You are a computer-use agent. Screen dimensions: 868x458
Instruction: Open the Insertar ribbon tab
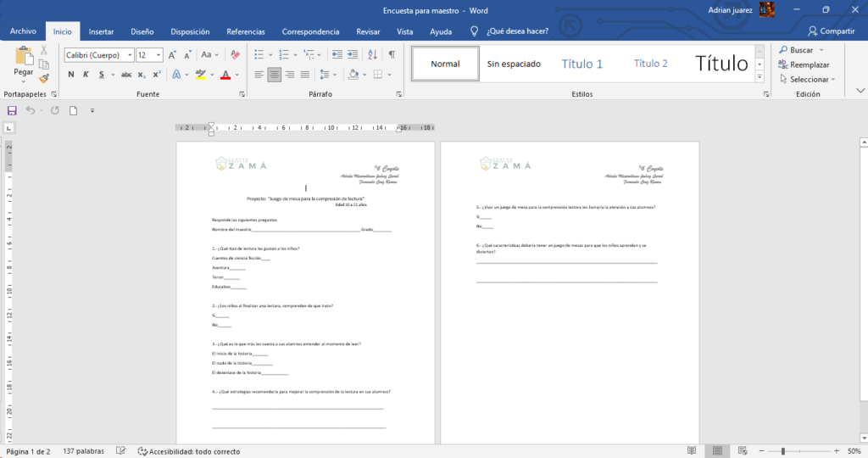(102, 31)
